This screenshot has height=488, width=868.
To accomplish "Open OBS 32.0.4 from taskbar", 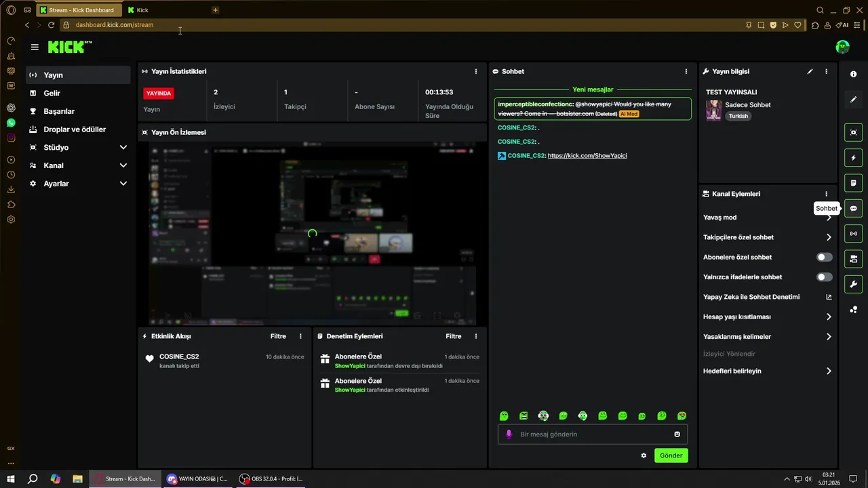I will pyautogui.click(x=271, y=479).
